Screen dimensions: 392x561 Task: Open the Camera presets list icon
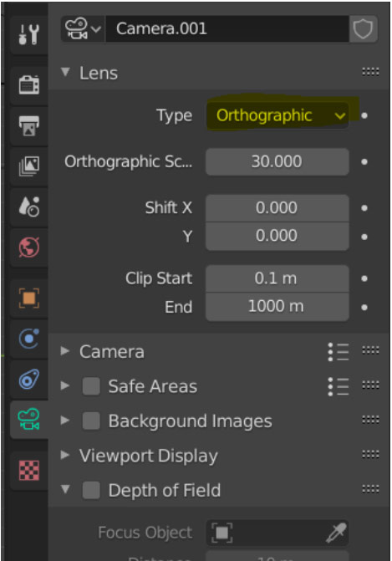click(339, 352)
